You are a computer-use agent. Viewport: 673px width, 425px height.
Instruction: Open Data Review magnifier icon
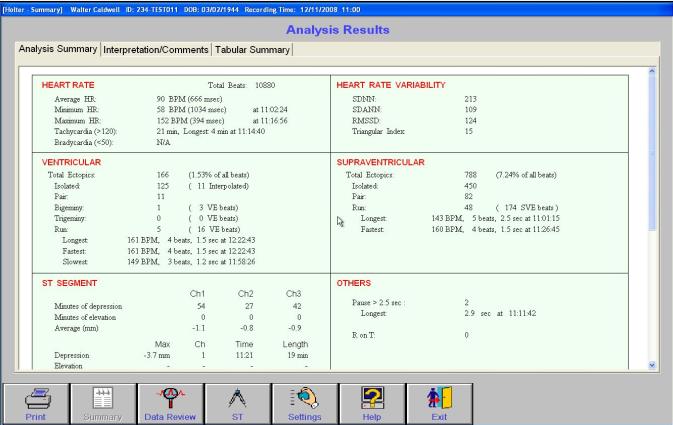click(x=170, y=404)
